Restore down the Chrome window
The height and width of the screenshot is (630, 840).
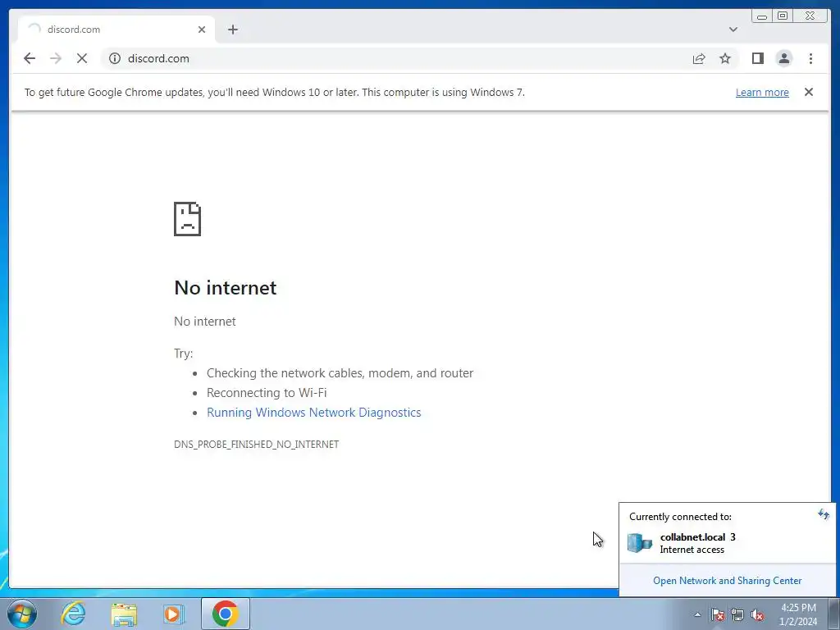click(x=782, y=16)
